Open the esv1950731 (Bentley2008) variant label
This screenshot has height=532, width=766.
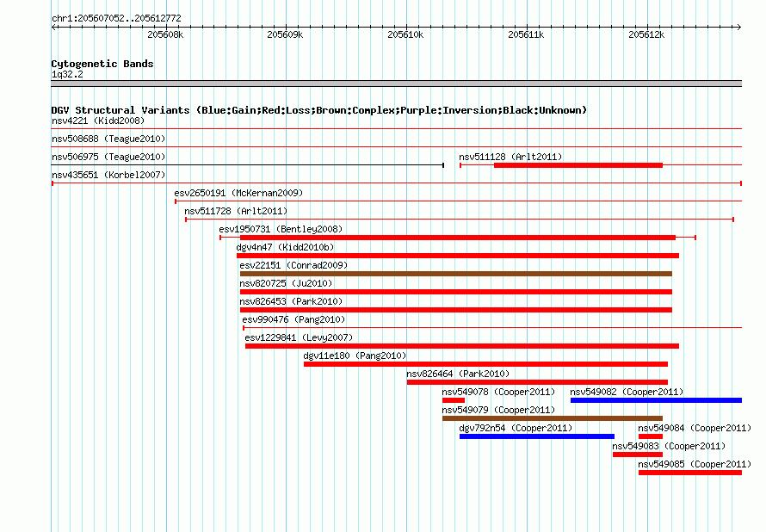point(281,229)
